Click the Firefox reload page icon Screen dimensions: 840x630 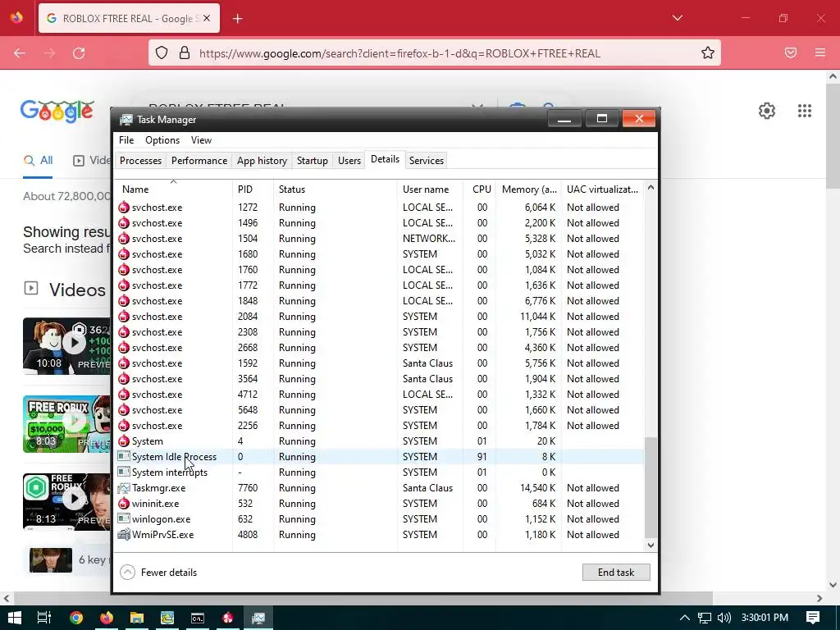(x=79, y=53)
